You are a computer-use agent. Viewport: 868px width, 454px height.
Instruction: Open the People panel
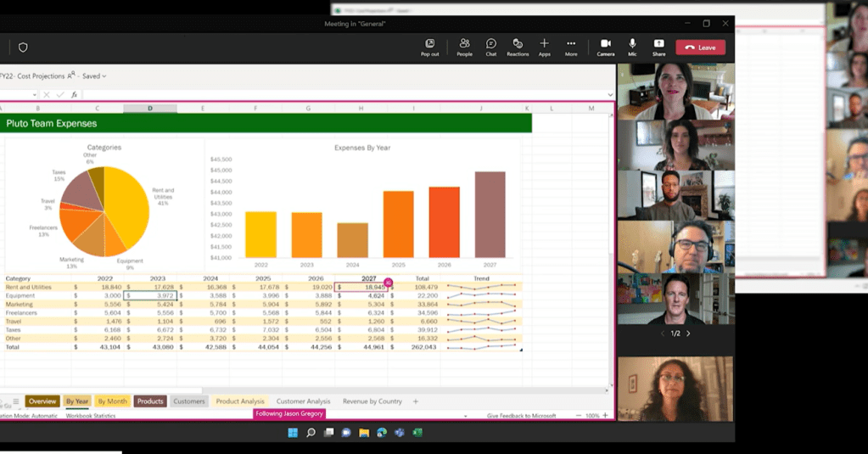click(x=464, y=43)
